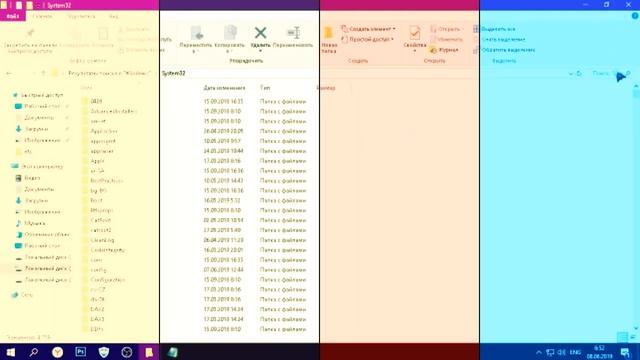
Task: Select the Boot folder
Action: point(93,200)
